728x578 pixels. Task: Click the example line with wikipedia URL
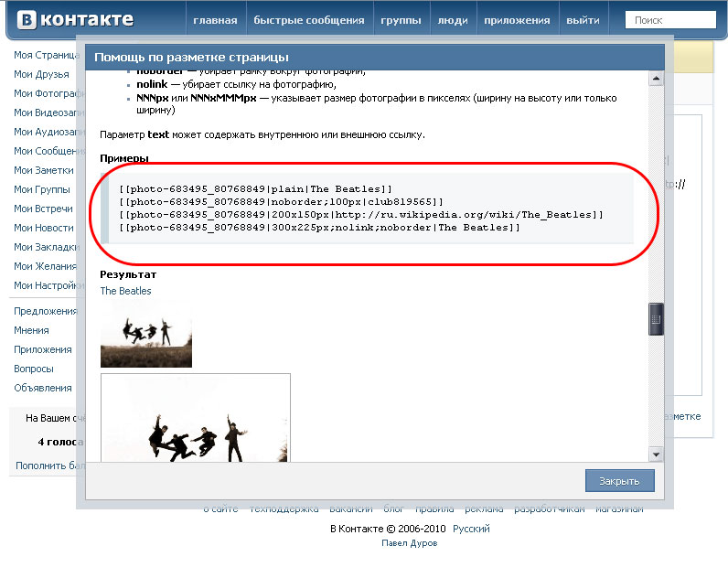click(361, 215)
